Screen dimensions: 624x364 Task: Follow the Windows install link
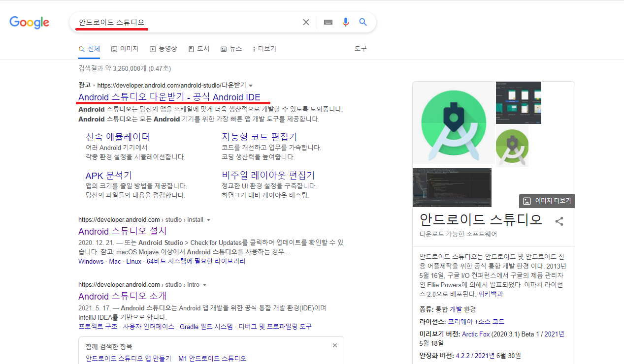pyautogui.click(x=91, y=261)
